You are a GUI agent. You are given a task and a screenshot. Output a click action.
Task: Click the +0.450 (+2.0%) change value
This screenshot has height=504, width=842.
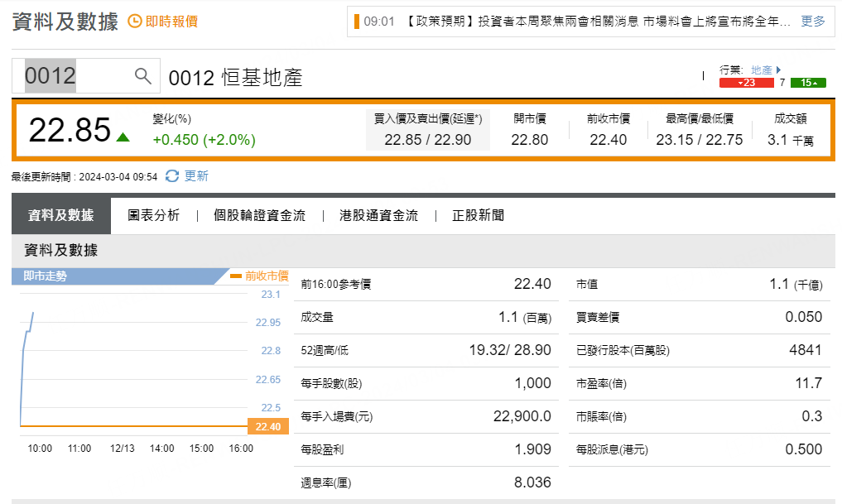(x=204, y=140)
